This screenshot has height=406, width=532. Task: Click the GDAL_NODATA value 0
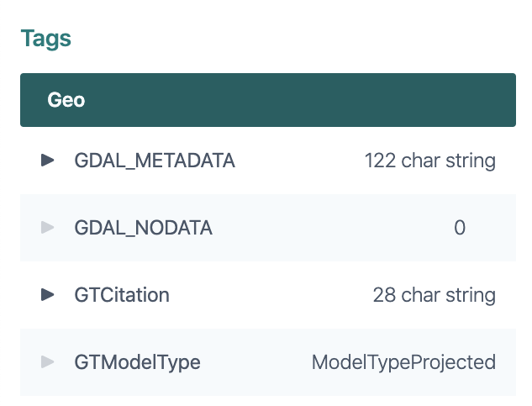pos(459,228)
